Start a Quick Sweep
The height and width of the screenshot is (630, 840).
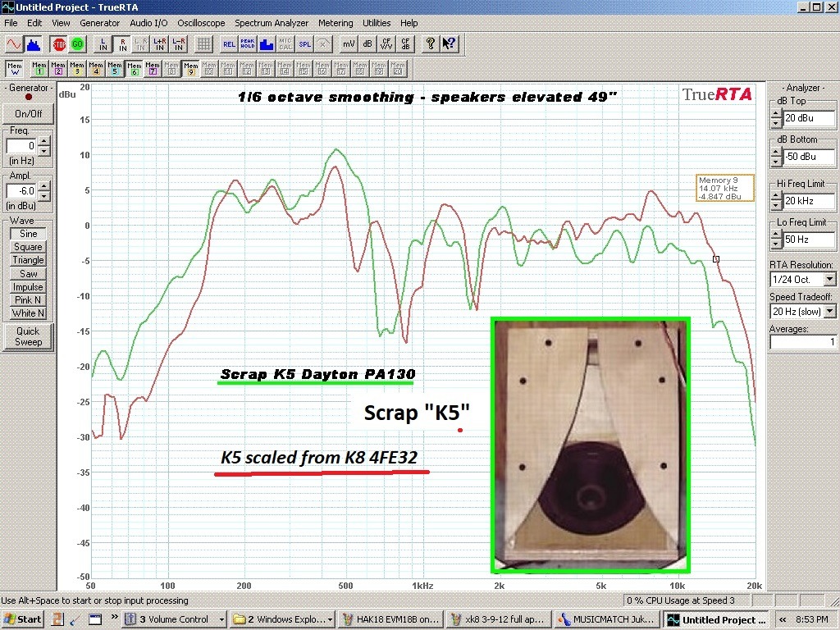click(x=29, y=337)
